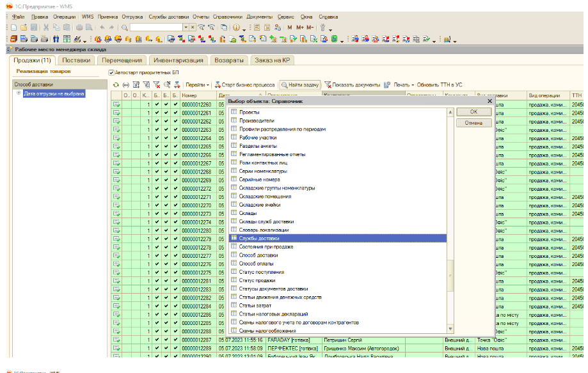Toggle the Автостарт приоритетных БП checkbox
Viewport: 588px width, 373px height.
coord(111,73)
